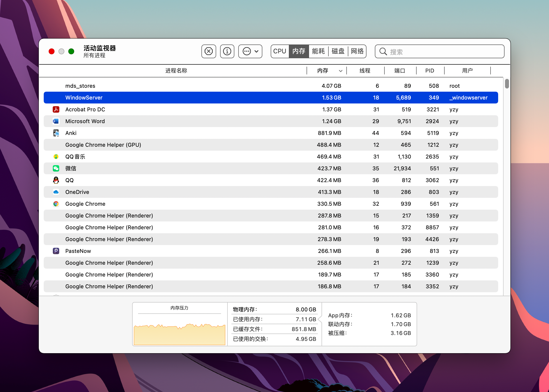Viewport: 549px width, 392px height.
Task: Switch to the 能耗 energy tab
Action: point(318,51)
